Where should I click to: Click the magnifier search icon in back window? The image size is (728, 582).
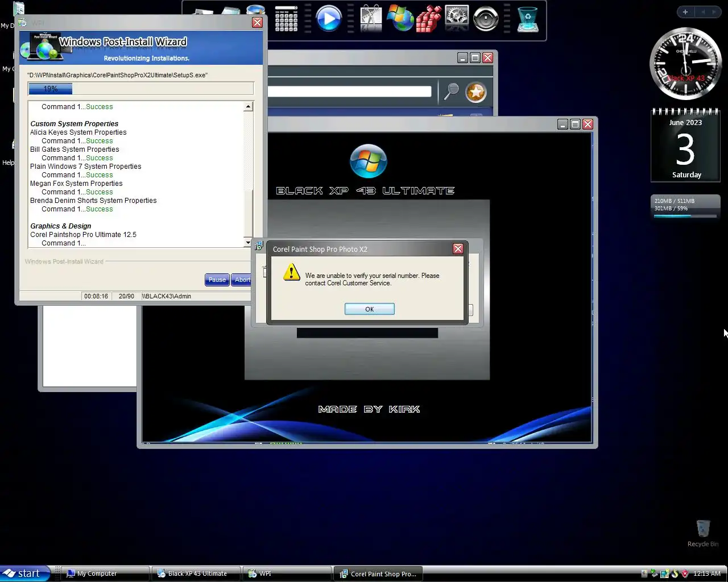tap(452, 92)
